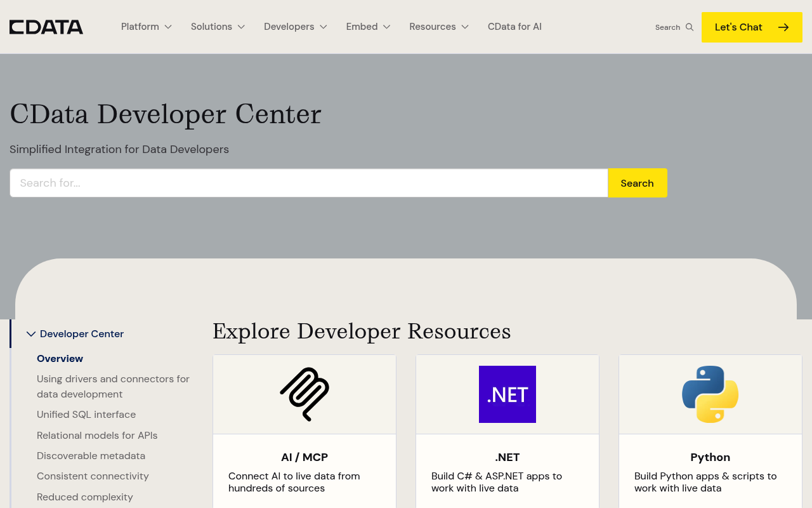This screenshot has height=508, width=812.
Task: Click the .NET purple logo
Action: [507, 394]
